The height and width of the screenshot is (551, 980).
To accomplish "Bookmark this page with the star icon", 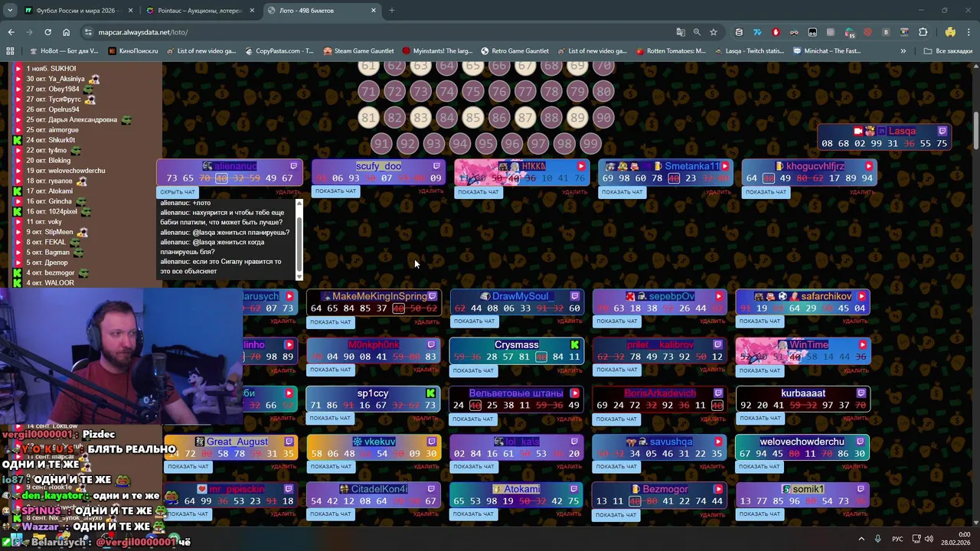I will coord(714,32).
